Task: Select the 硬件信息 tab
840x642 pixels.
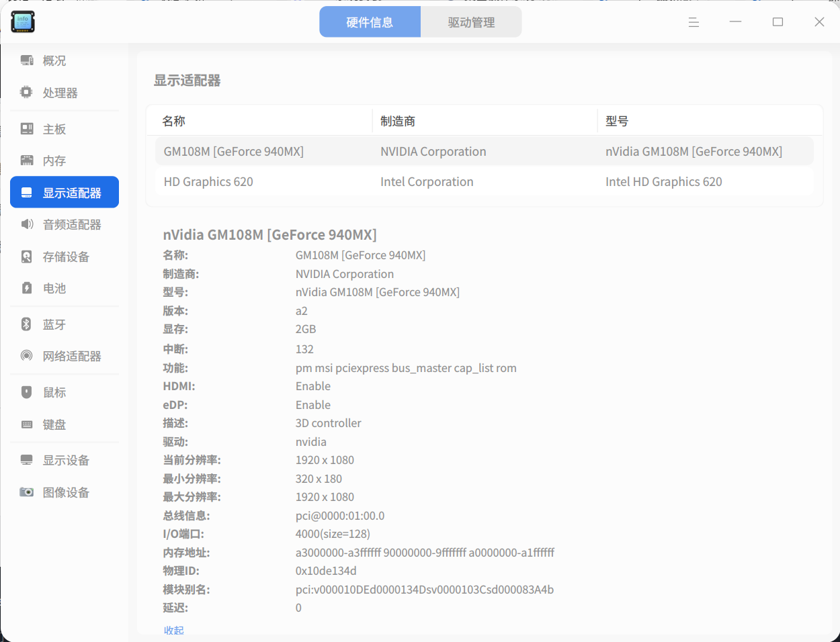Action: point(370,22)
